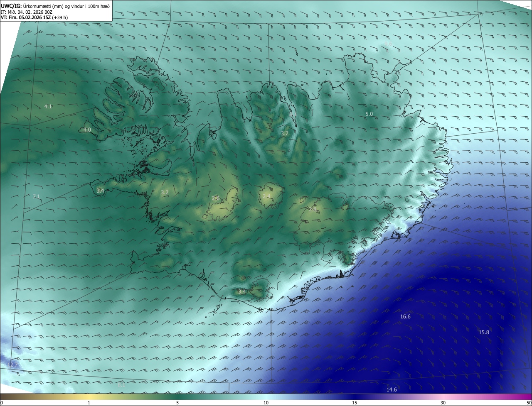Image resolution: width=532 pixels, height=406 pixels.
Task: Click the valid time 'VT: Fim. 05.02.2026 15Z (+39 h)'
Action: point(34,17)
